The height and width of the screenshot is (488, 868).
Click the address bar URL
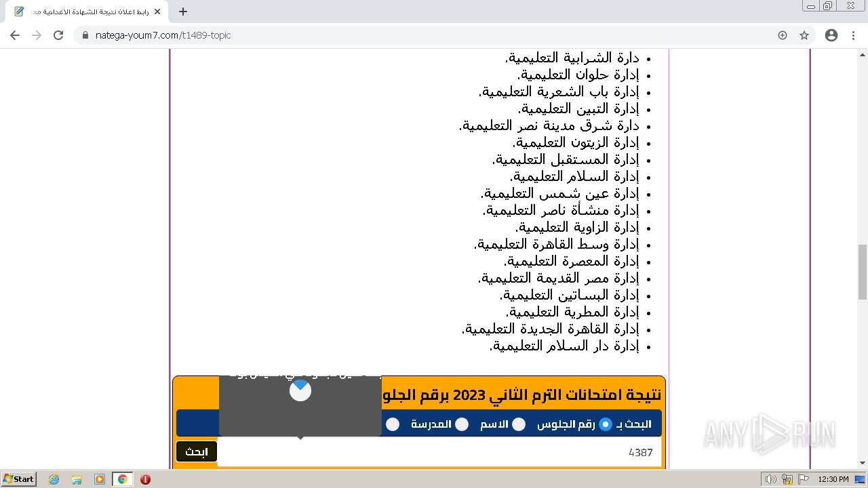[x=163, y=35]
